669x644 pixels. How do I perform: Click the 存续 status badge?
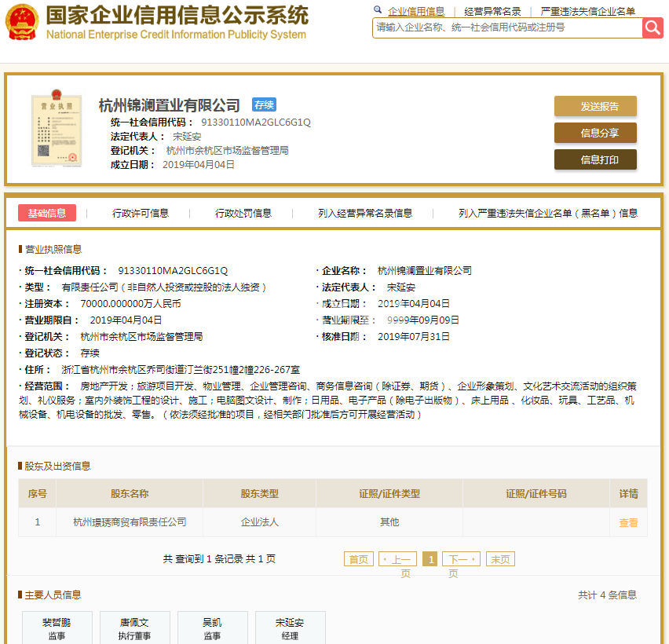[264, 104]
